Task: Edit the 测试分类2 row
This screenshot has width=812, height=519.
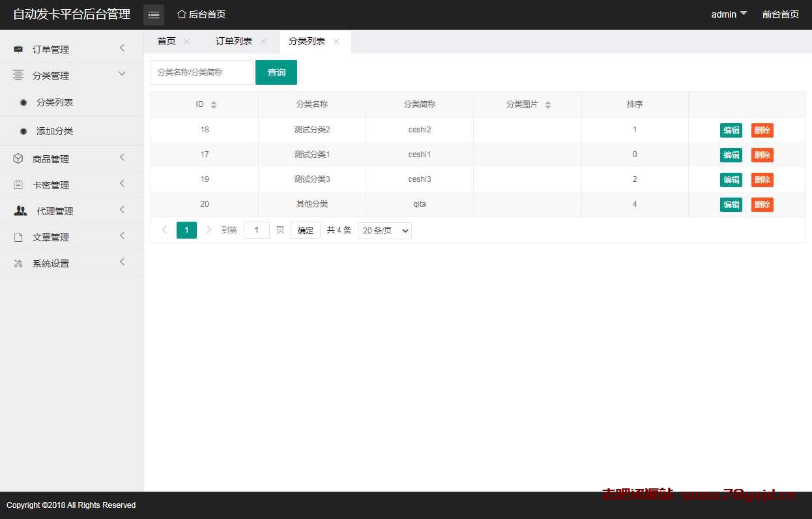Action: point(731,130)
